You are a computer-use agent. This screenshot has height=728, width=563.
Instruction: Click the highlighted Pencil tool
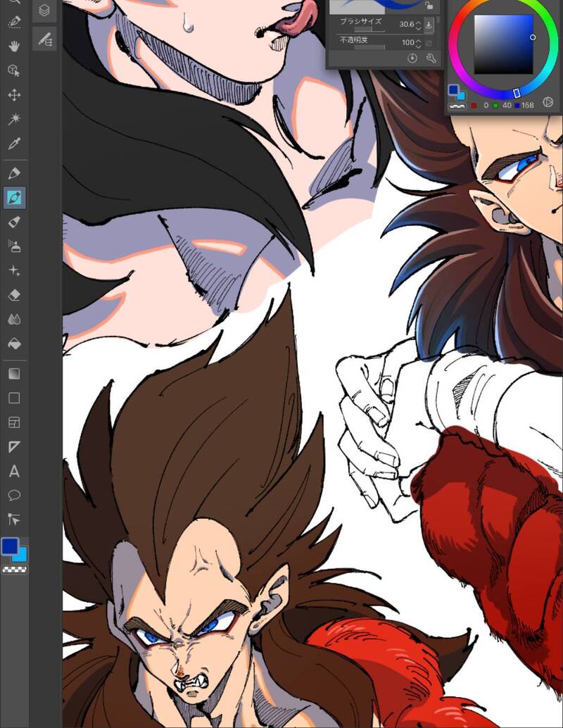pyautogui.click(x=14, y=198)
